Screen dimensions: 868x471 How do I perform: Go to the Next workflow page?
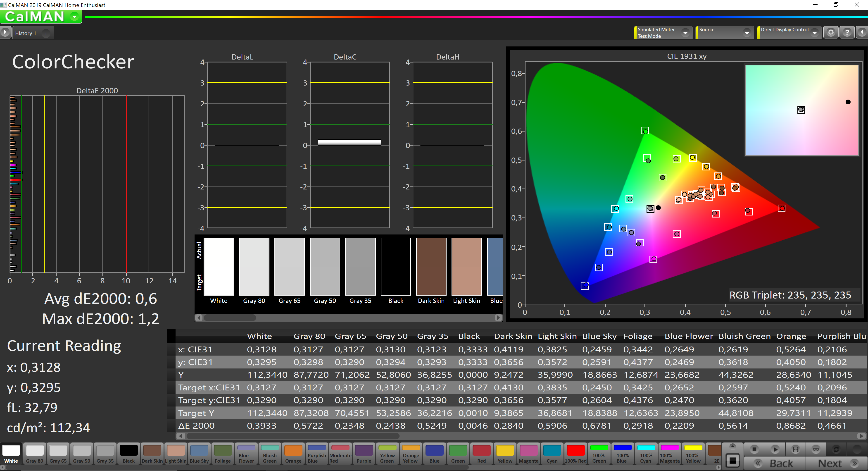click(x=837, y=463)
